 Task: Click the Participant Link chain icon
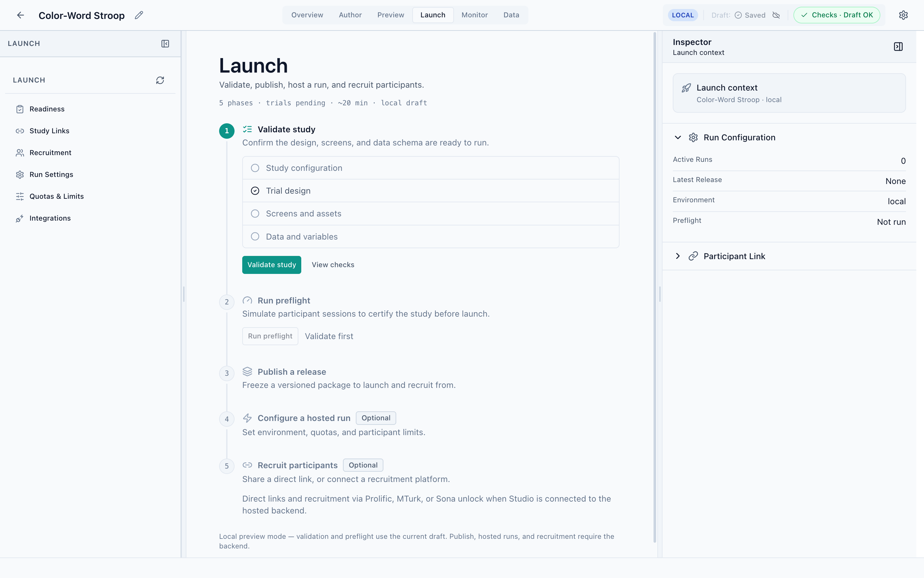tap(693, 256)
